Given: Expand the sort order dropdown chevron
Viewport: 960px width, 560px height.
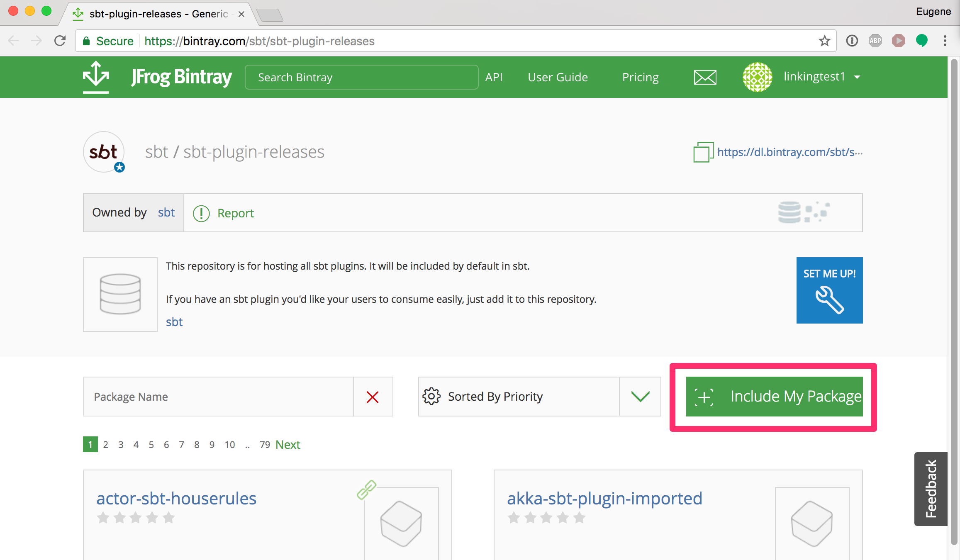Looking at the screenshot, I should (x=640, y=397).
